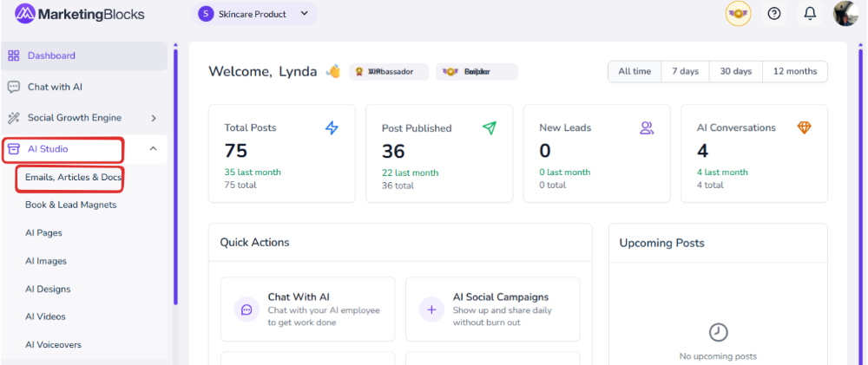Go to Chat with AI in sidebar
Viewport: 868px width, 365px height.
point(55,87)
